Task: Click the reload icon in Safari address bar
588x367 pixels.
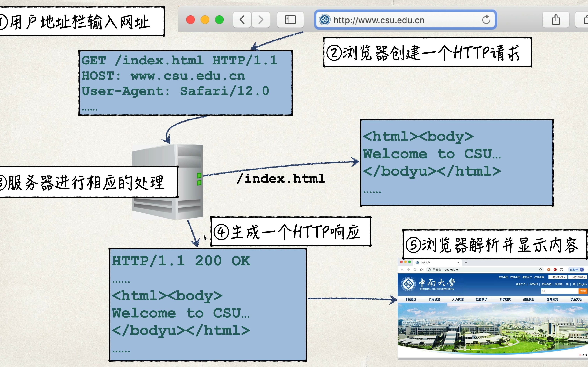Action: (486, 20)
